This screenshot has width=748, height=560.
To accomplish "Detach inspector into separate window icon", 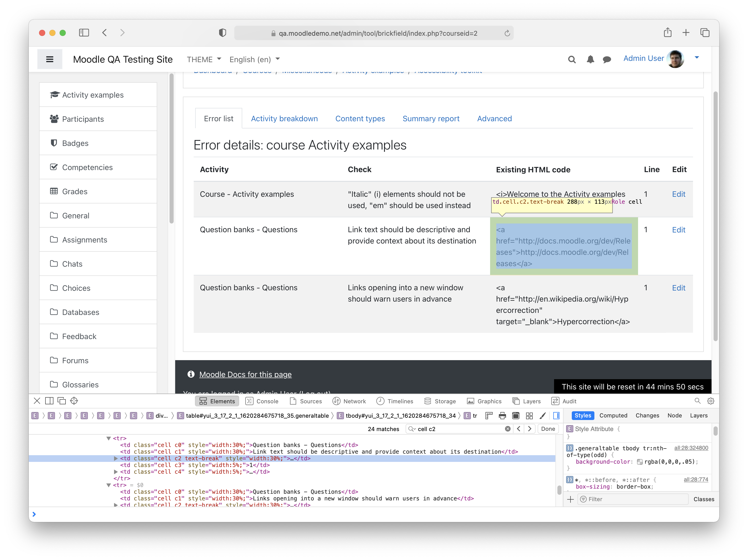I will click(62, 401).
